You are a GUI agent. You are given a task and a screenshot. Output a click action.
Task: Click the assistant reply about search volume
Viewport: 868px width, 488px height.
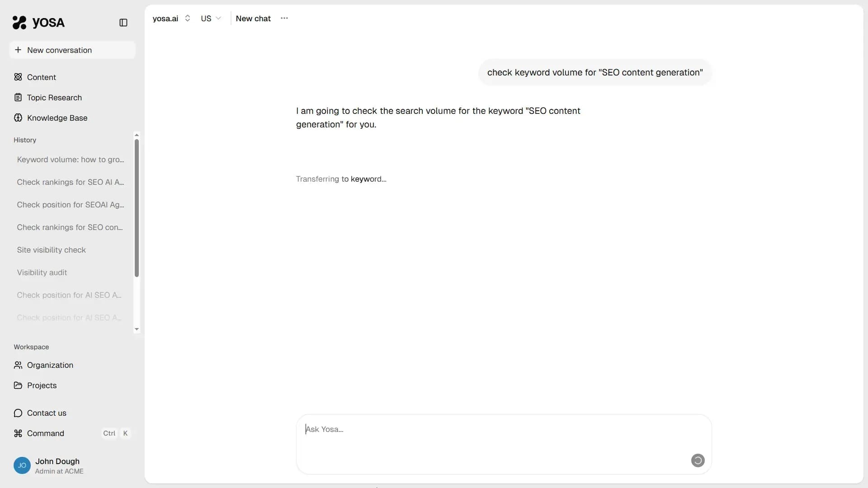tap(438, 117)
